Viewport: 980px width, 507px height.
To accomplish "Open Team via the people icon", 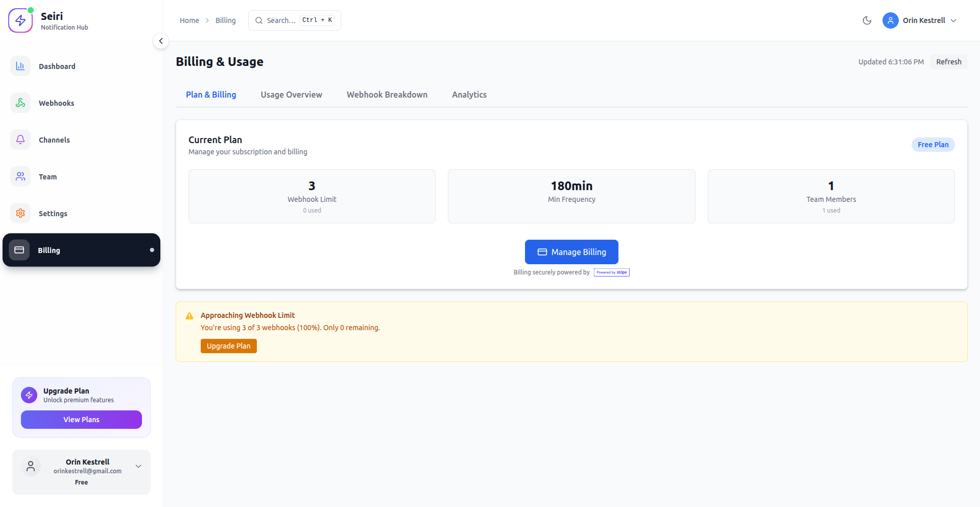I will pos(20,176).
